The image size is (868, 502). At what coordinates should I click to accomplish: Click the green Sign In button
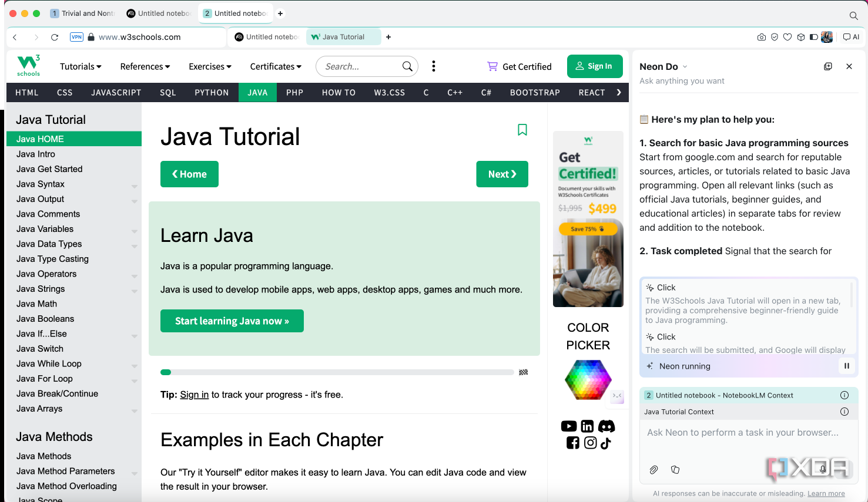tap(594, 66)
